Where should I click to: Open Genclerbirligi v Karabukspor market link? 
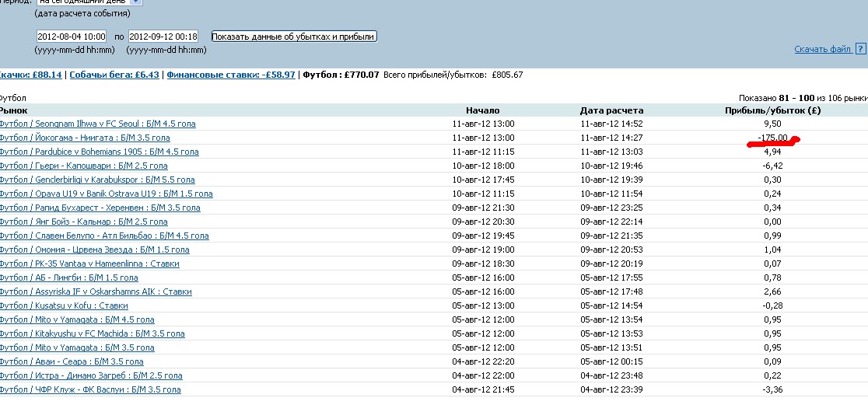(97, 180)
